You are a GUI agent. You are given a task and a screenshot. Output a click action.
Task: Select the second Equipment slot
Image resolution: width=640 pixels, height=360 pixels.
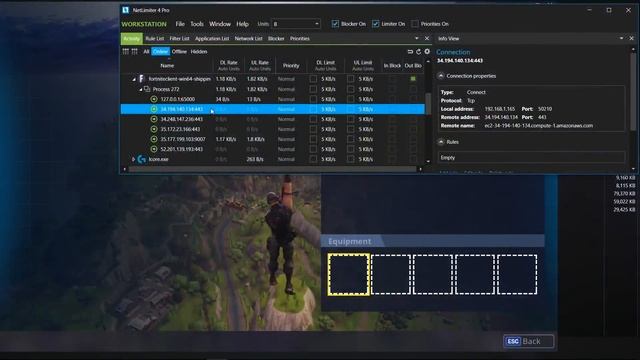tap(391, 274)
